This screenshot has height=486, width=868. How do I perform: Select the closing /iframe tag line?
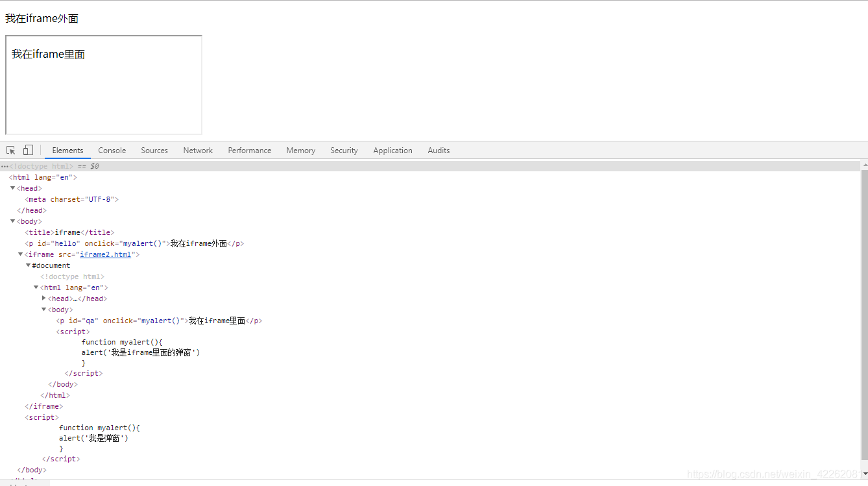tap(44, 406)
